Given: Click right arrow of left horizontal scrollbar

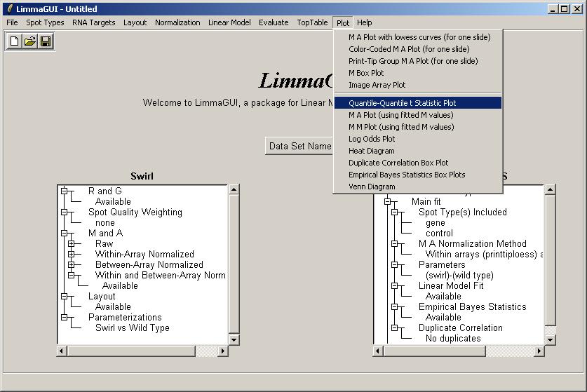Looking at the screenshot, I should coord(223,350).
